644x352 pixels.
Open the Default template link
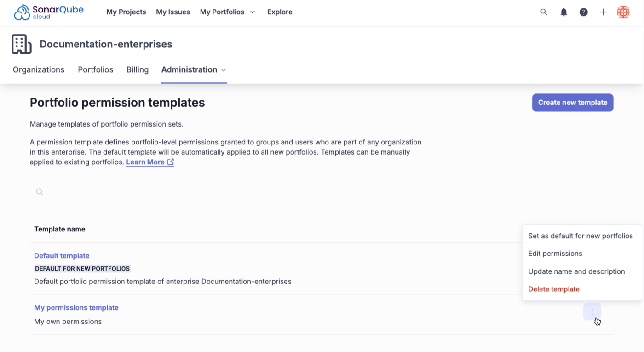(62, 255)
